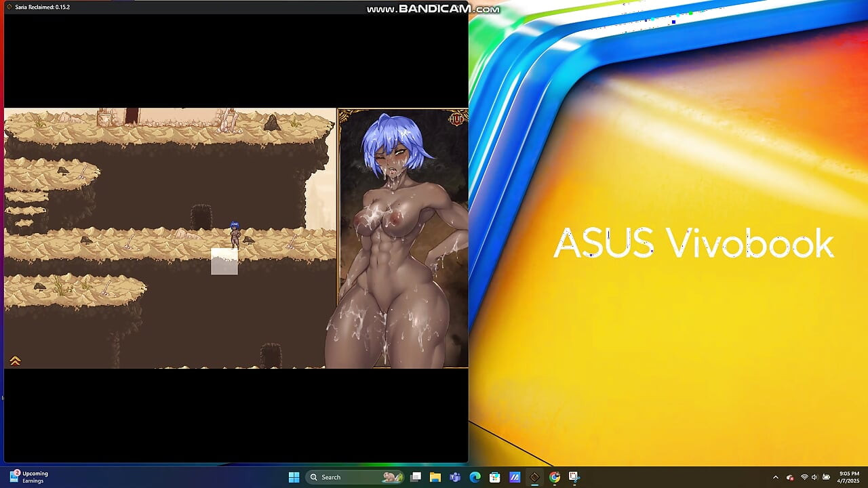This screenshot has width=868, height=488.
Task: Open File Explorer from the taskbar
Action: 435,477
